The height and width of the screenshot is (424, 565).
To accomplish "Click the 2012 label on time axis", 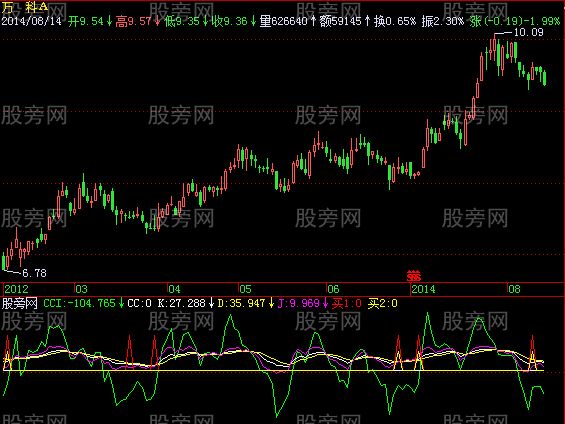I will tap(16, 289).
